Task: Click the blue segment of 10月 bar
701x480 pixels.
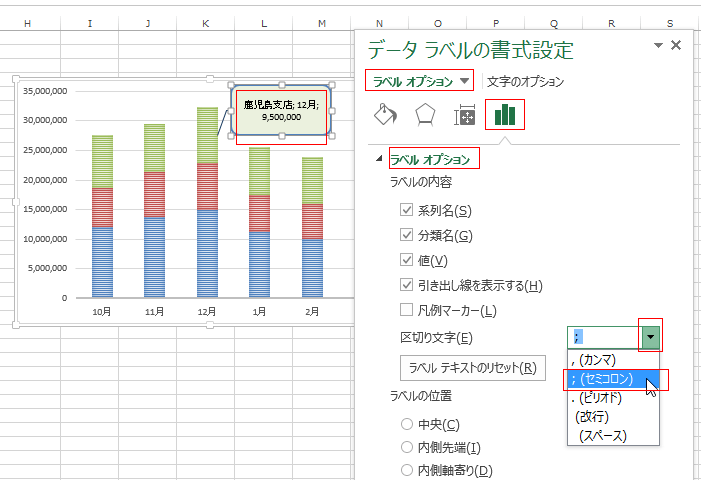Action: click(102, 262)
